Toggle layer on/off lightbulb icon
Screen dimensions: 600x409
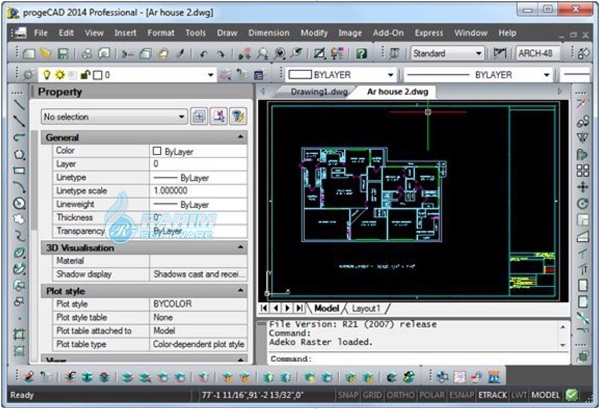coord(47,75)
